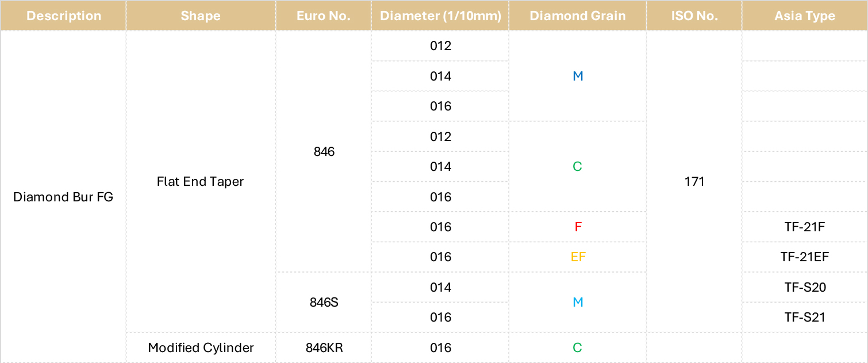The width and height of the screenshot is (868, 363).
Task: Click the ISO number 171 cell
Action: [694, 181]
